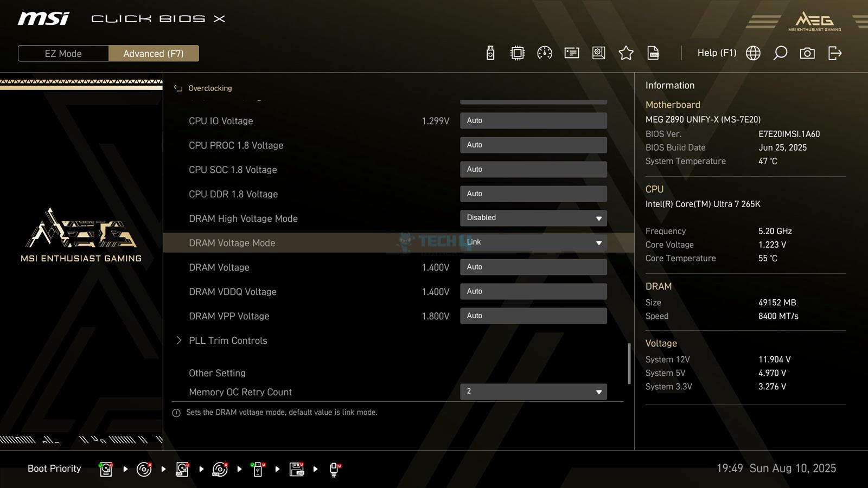This screenshot has height=488, width=868.
Task: Click the exit door arrow icon
Action: coord(835,53)
